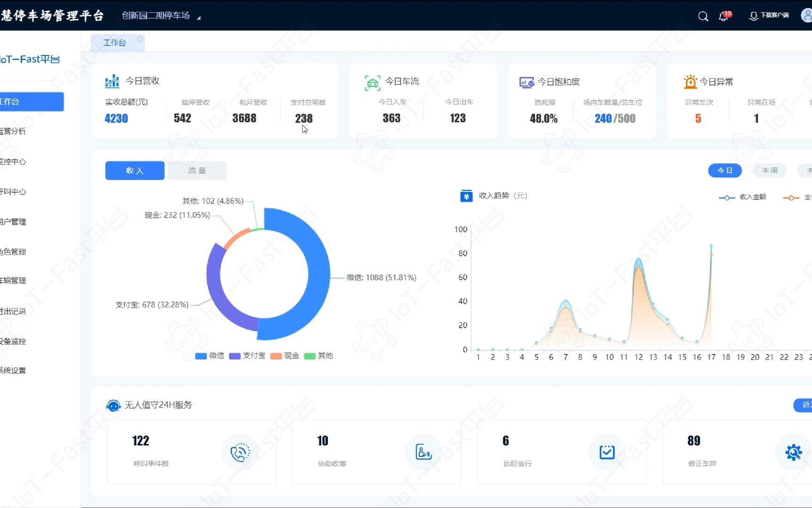Screen dimensions: 812x508
Task: Click the 其他: 102 (4.86%) label
Action: coord(213,201)
